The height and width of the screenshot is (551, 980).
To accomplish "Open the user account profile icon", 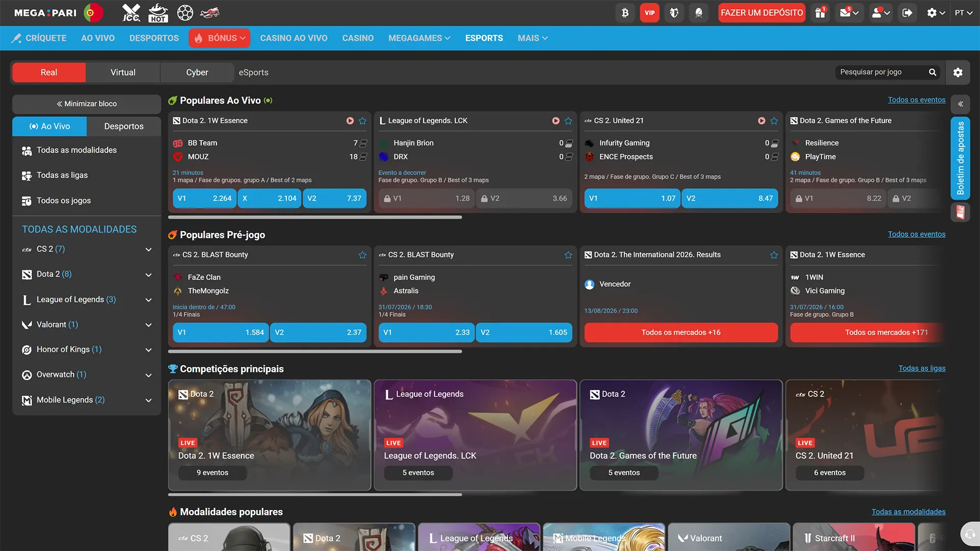I will pos(881,13).
